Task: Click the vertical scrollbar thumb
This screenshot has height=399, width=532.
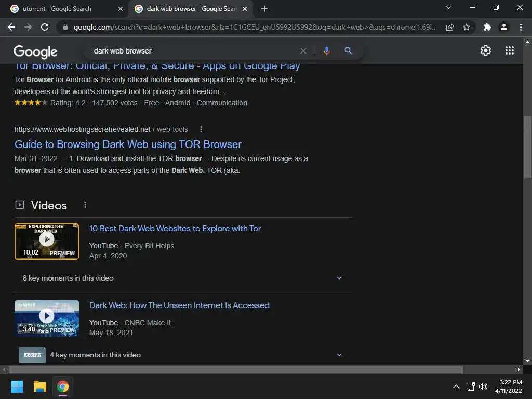Action: [527, 147]
